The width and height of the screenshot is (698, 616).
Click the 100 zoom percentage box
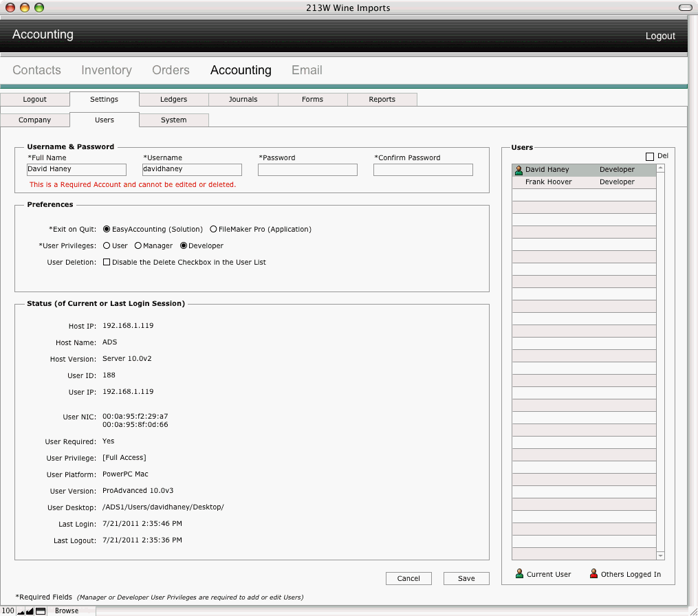(8, 611)
